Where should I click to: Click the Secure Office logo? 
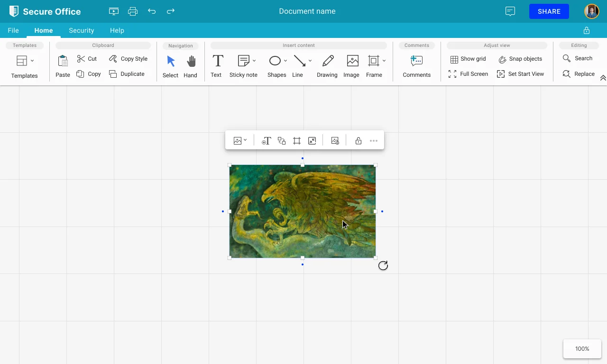(45, 11)
